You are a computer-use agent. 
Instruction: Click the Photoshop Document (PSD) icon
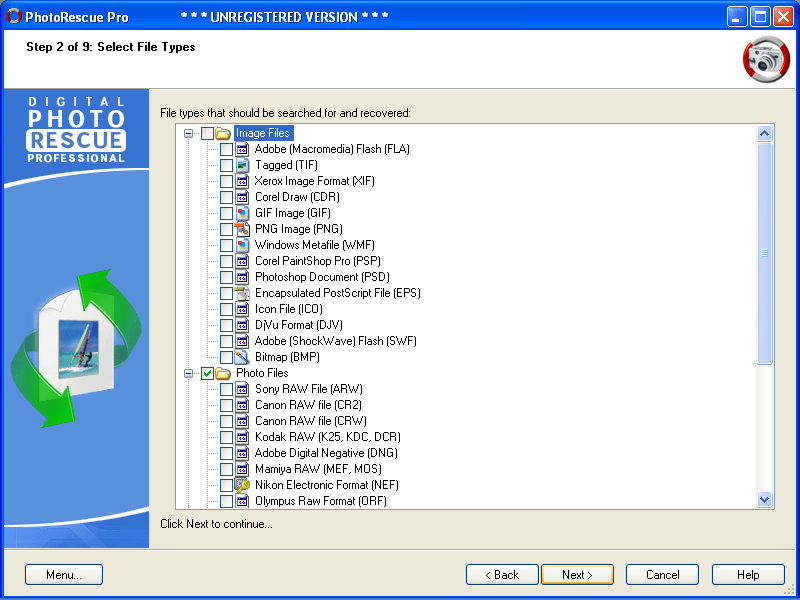[242, 277]
